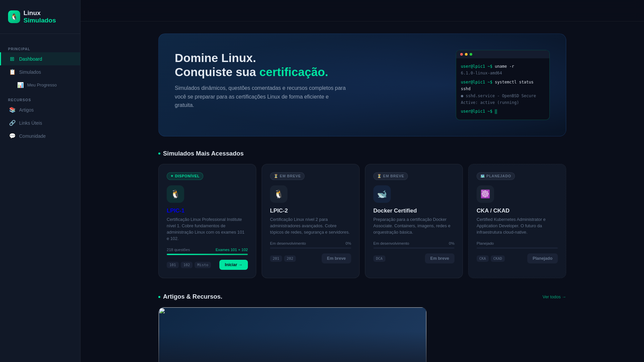Click the LPIC-1 penguin card icon
The height and width of the screenshot is (362, 644).
pyautogui.click(x=175, y=194)
